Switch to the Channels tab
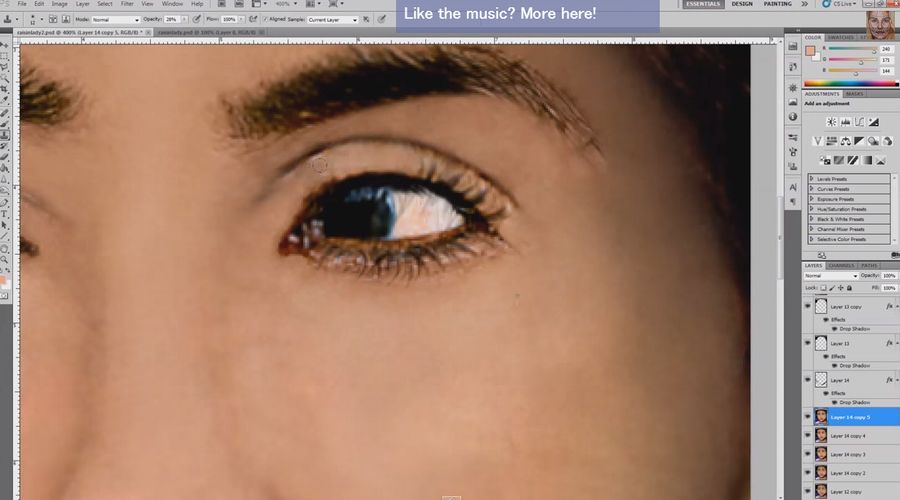Image resolution: width=900 pixels, height=500 pixels. tap(841, 266)
